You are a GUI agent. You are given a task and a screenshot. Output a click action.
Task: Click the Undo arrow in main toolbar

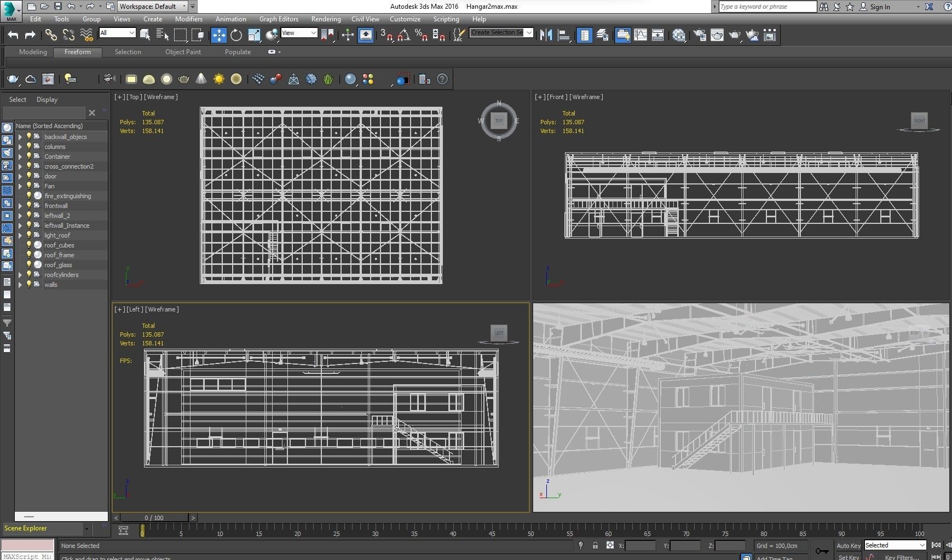point(13,35)
